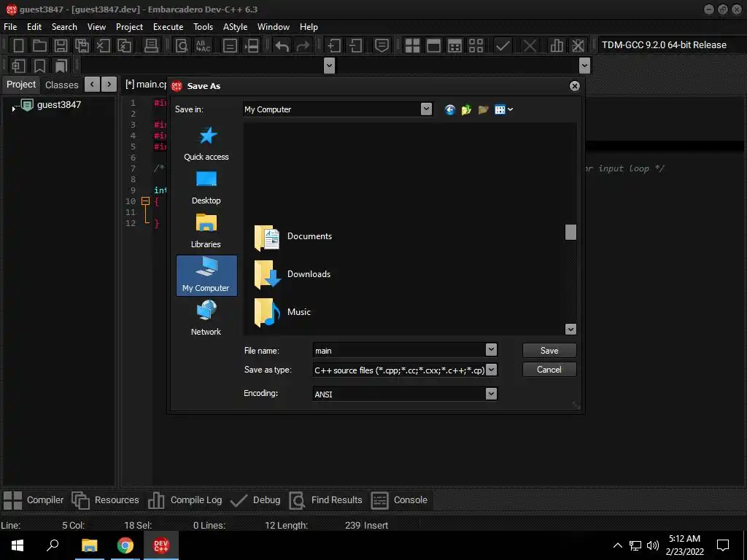Click the Unindent toolbar icon
Screen dimensions: 747x560
click(x=355, y=46)
